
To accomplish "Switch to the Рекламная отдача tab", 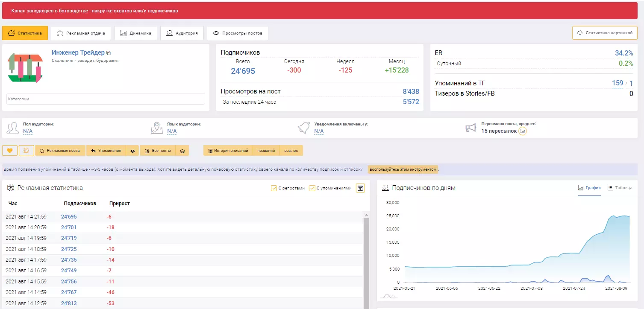I will 81,33.
